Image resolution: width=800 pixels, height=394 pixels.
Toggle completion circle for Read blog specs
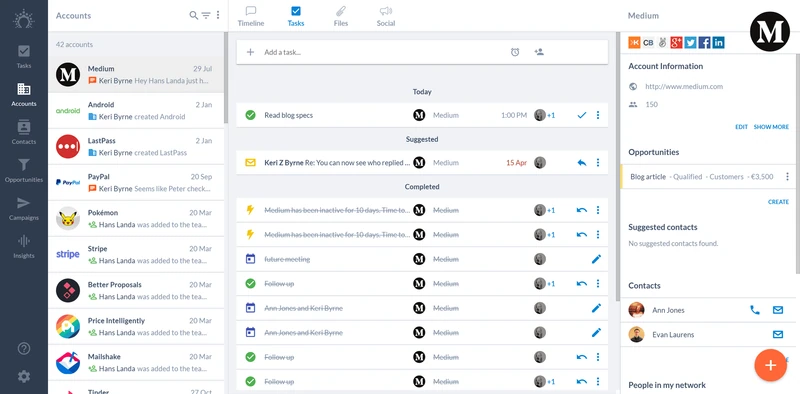(250, 115)
